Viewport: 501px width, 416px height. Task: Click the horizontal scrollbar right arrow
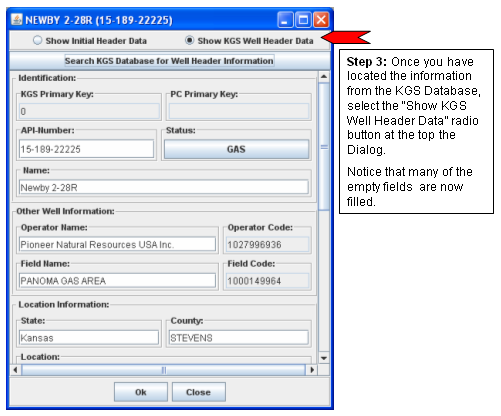coord(312,370)
